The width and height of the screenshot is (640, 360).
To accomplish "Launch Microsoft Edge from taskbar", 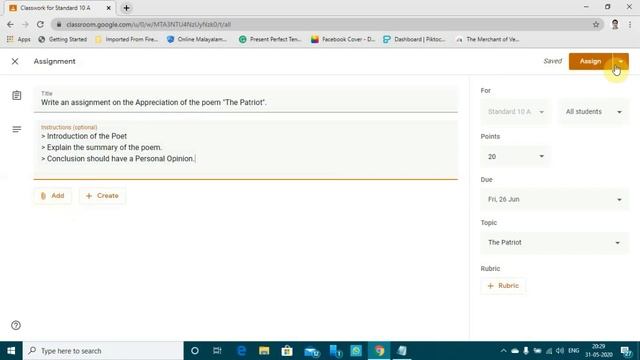I will (241, 351).
